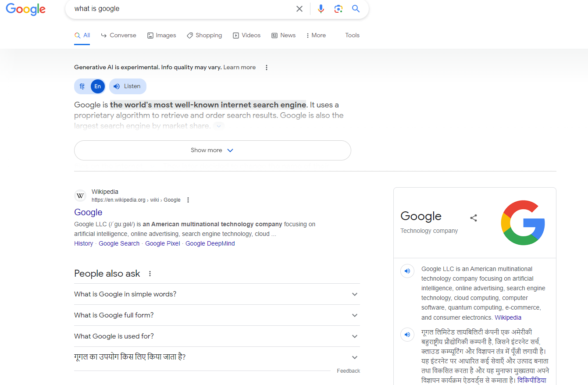Open the More menu of search filters
This screenshot has height=385, width=588.
tap(316, 35)
